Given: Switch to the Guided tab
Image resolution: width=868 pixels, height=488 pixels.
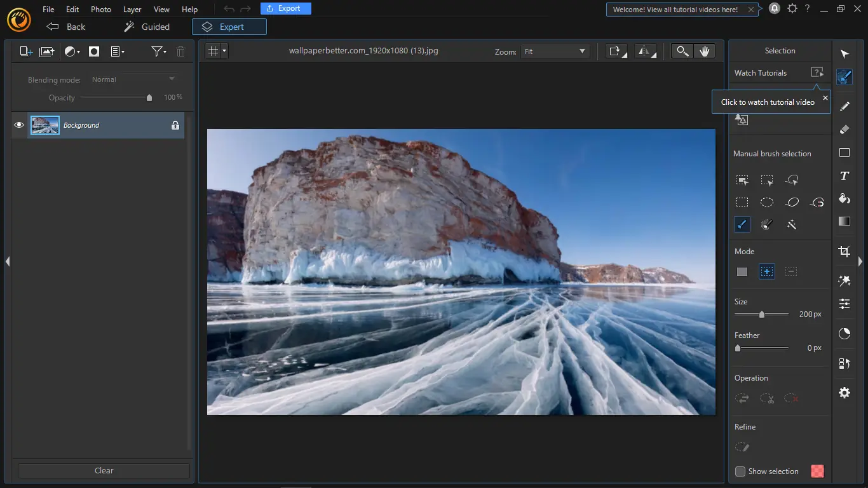Looking at the screenshot, I should [147, 27].
